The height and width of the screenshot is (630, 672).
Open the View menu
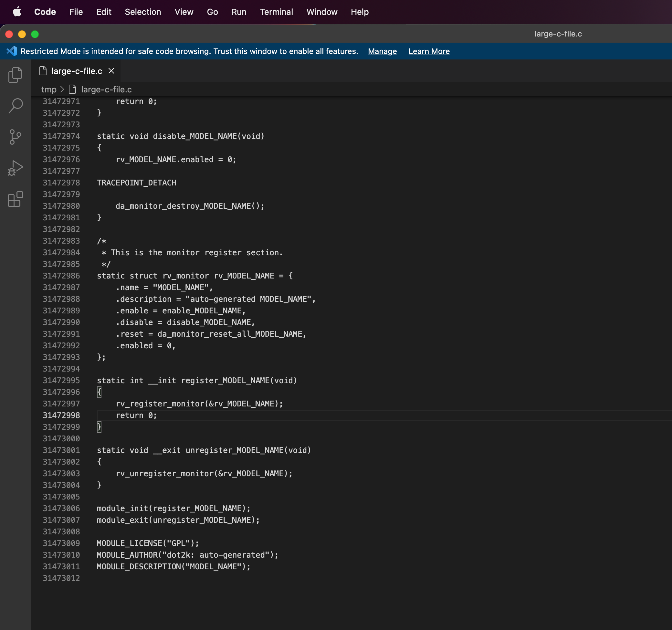184,12
